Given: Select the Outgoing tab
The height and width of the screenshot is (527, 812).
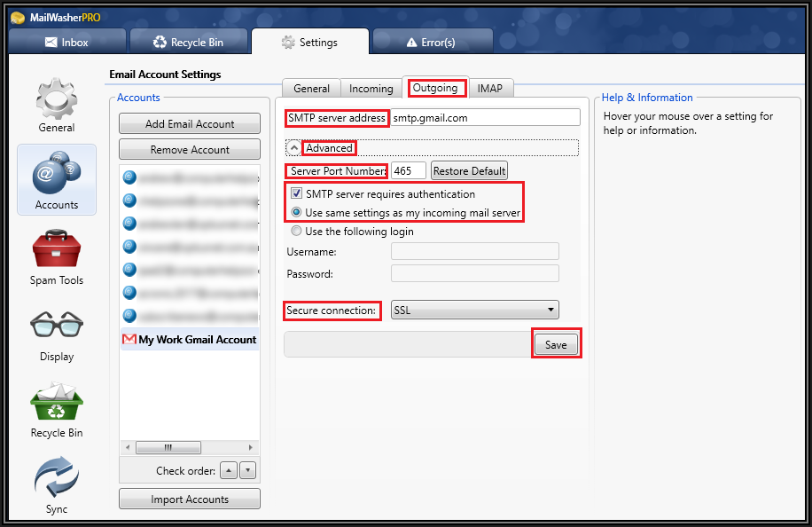Looking at the screenshot, I should [435, 88].
